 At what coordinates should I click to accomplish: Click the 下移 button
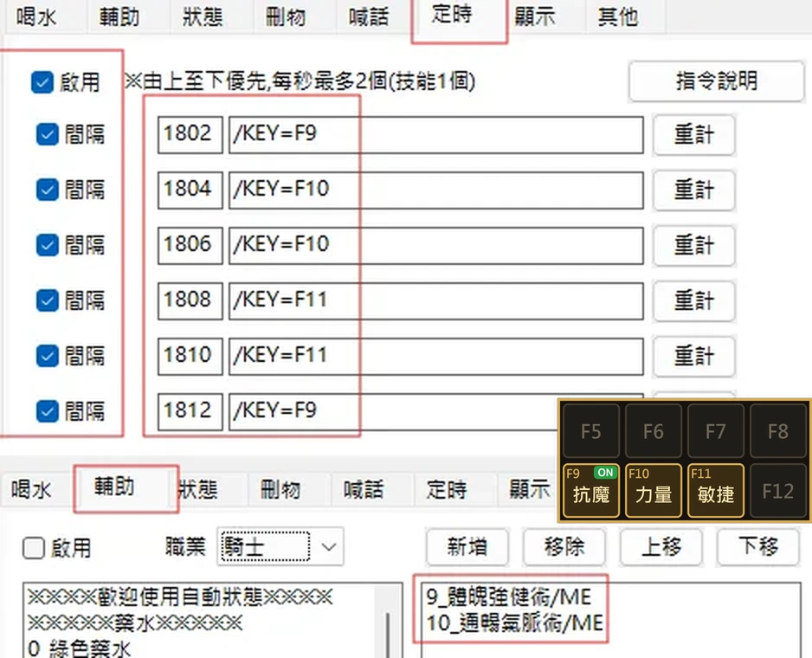[x=758, y=547]
